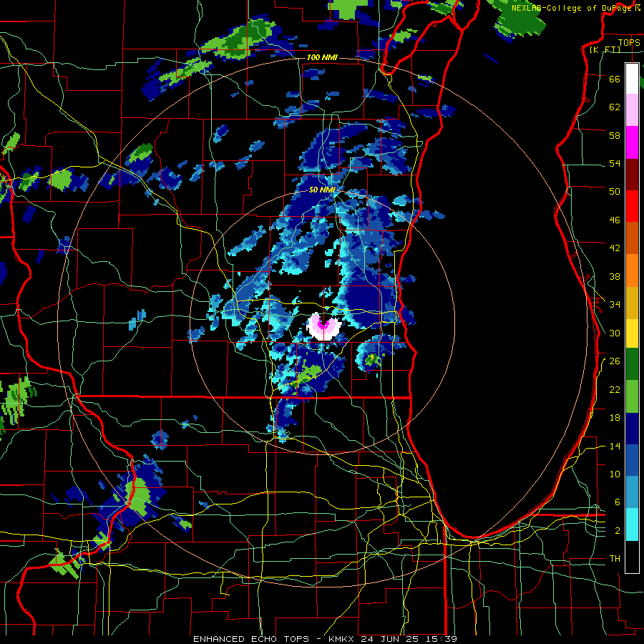Click the '18' value on the legend
The width and height of the screenshot is (644, 644).
click(615, 418)
